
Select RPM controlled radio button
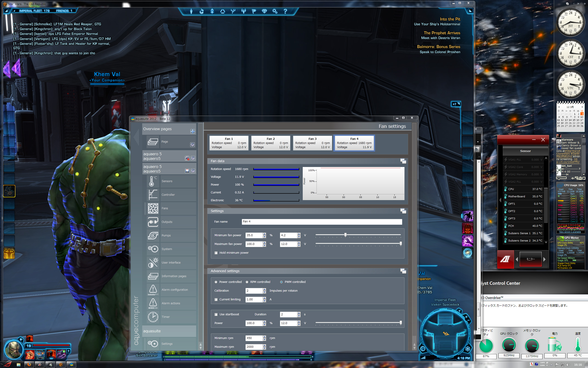pos(247,282)
